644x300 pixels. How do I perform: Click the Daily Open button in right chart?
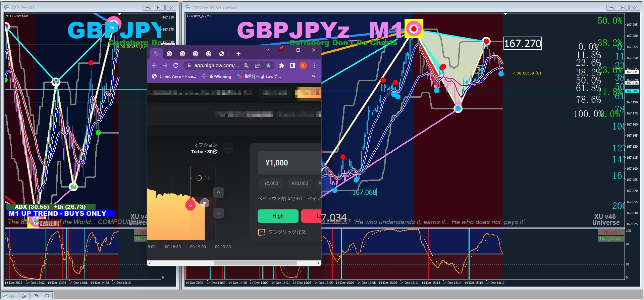coord(610,239)
